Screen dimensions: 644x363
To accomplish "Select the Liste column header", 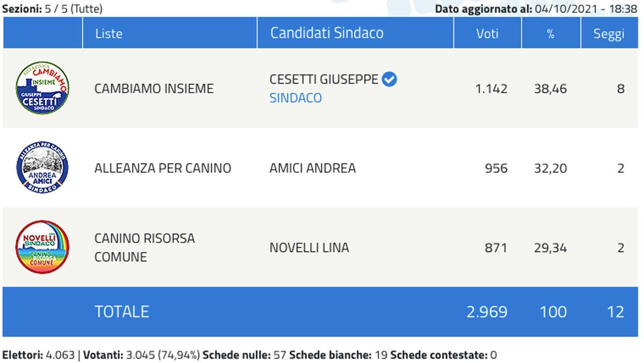I will click(x=108, y=33).
